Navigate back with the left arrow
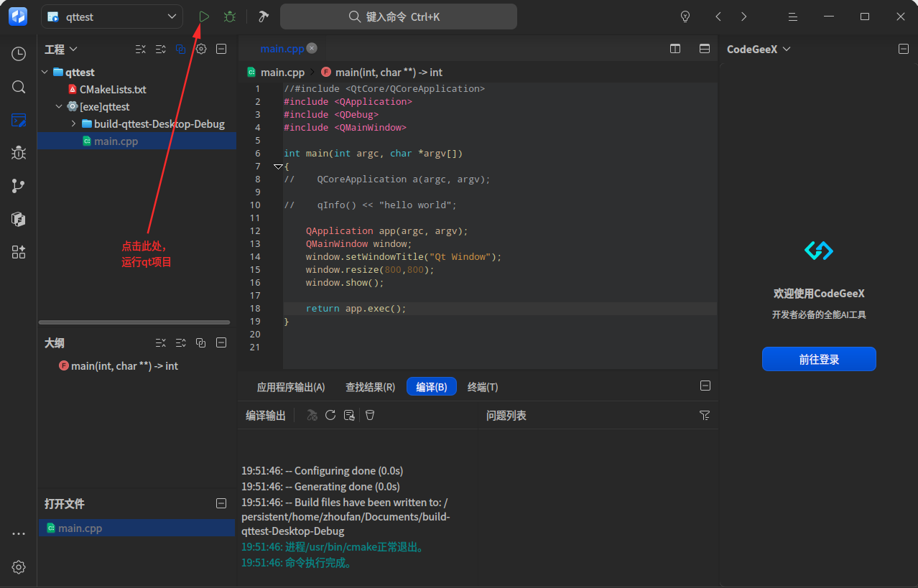 [718, 17]
